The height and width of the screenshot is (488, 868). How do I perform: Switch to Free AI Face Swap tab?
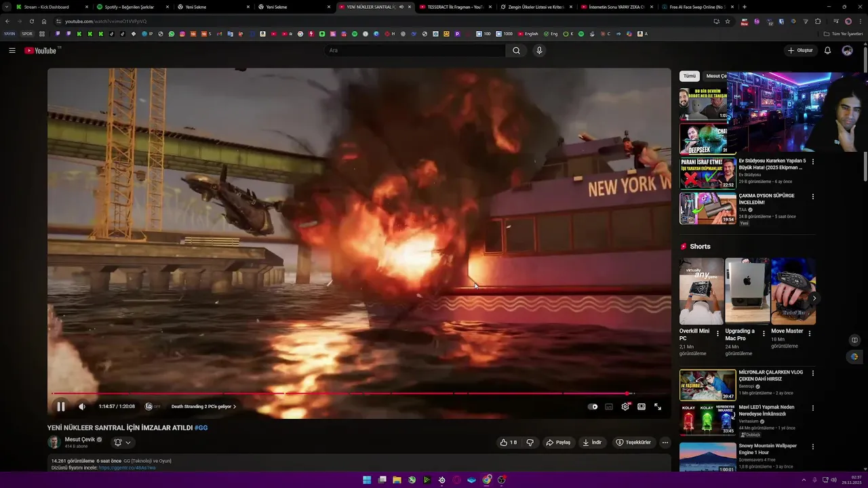697,7
